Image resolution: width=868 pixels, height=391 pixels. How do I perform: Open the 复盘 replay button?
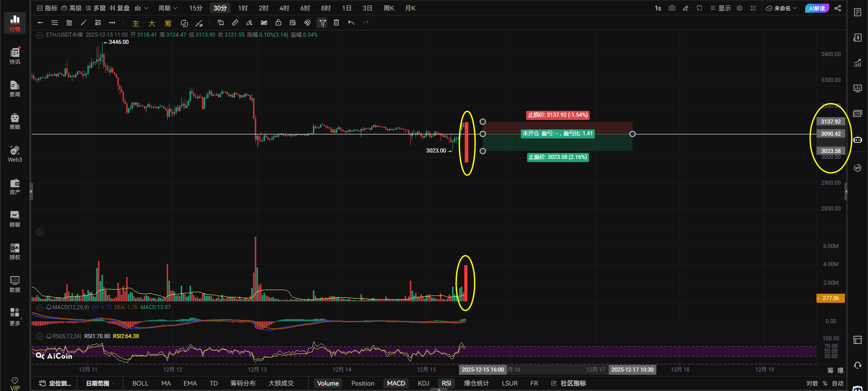coord(119,8)
